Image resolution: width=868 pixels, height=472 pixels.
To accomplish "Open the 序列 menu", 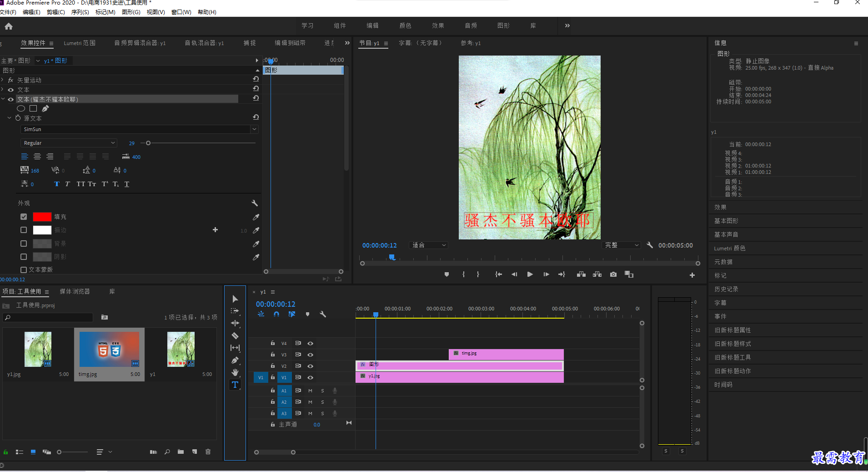I will pyautogui.click(x=80, y=12).
